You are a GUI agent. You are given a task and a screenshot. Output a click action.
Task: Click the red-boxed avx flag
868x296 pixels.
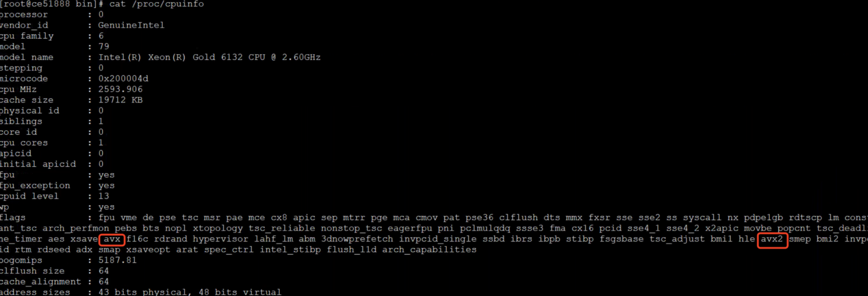click(112, 239)
